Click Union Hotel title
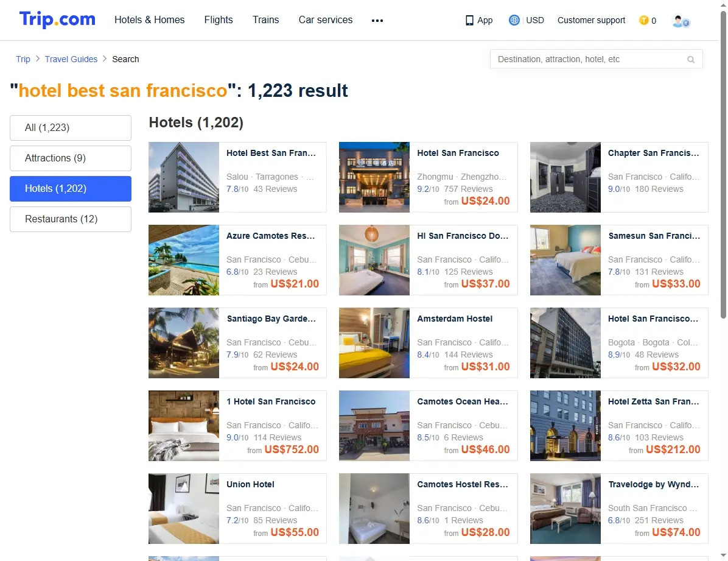728x561 pixels. point(250,484)
